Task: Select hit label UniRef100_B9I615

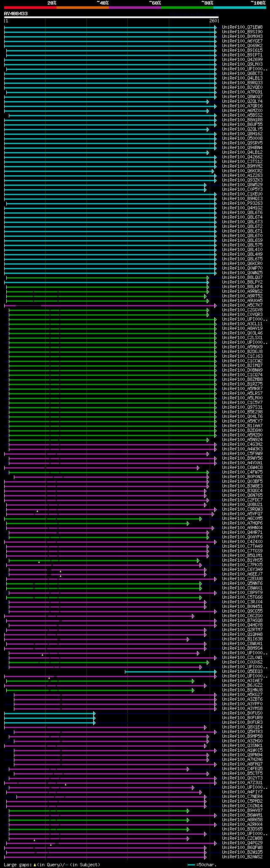Action: click(x=242, y=50)
